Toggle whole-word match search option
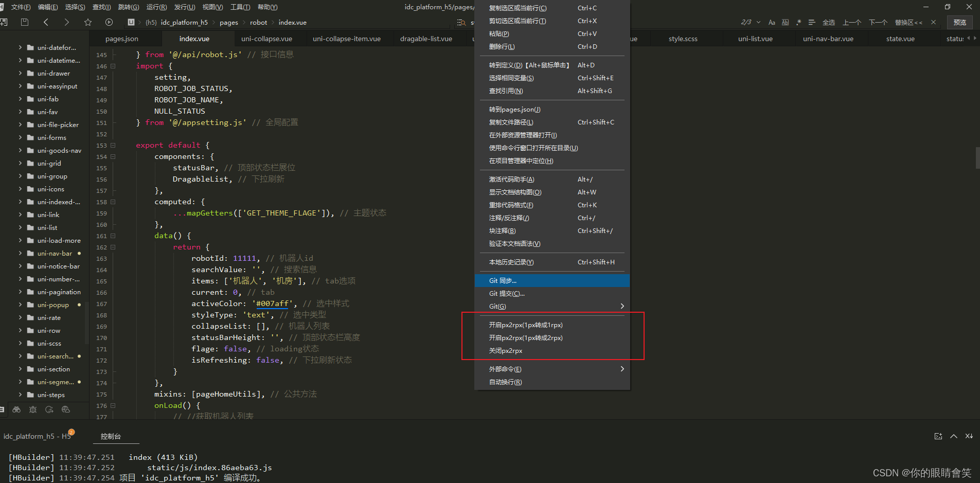 coord(785,22)
